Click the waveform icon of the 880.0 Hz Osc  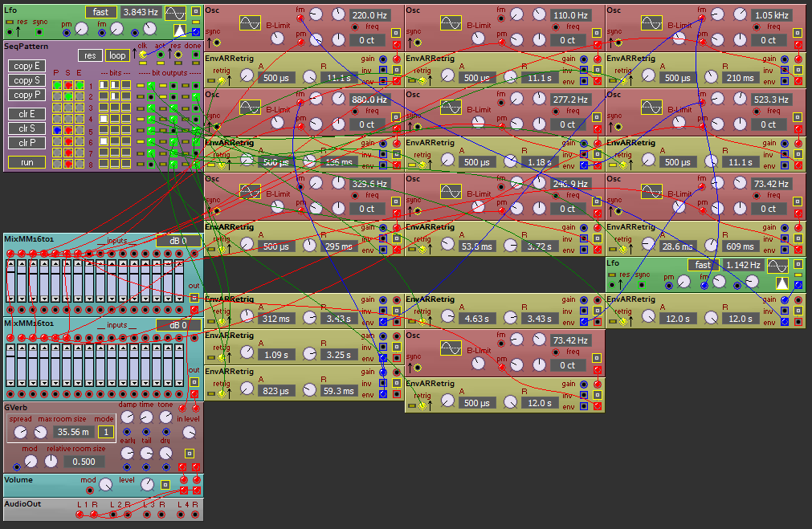[x=250, y=107]
